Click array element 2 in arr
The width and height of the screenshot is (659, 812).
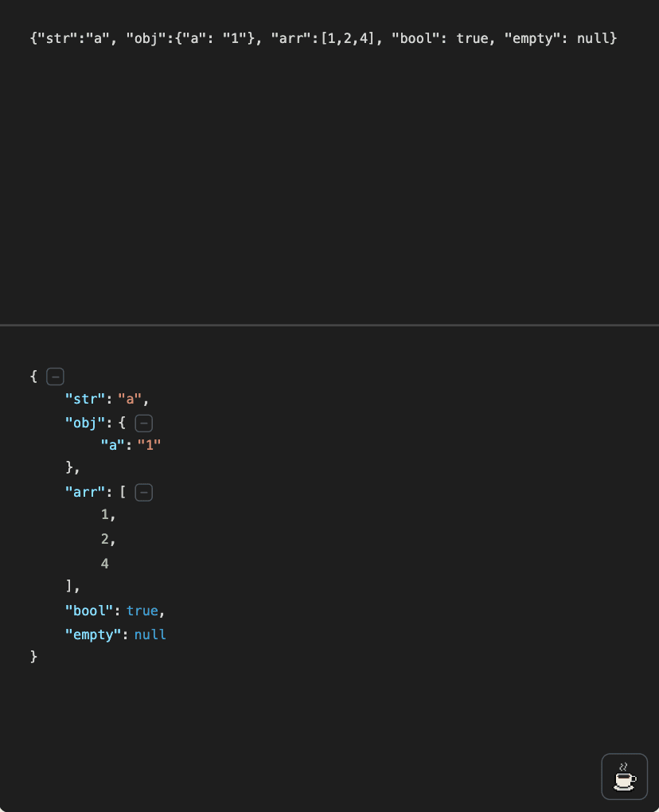(x=105, y=540)
